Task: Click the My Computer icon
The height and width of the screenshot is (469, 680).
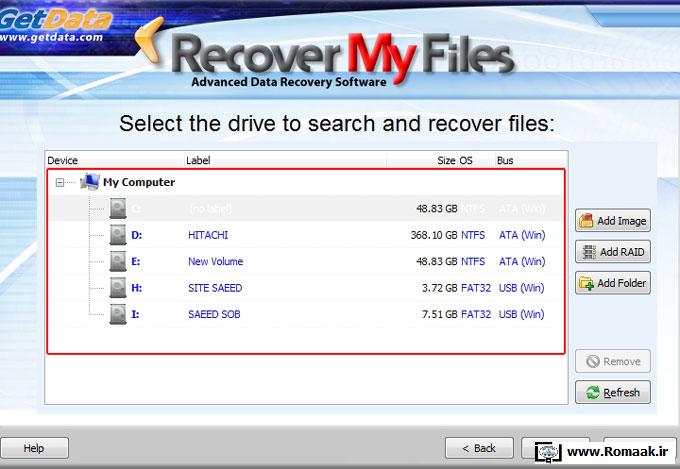Action: (x=90, y=182)
